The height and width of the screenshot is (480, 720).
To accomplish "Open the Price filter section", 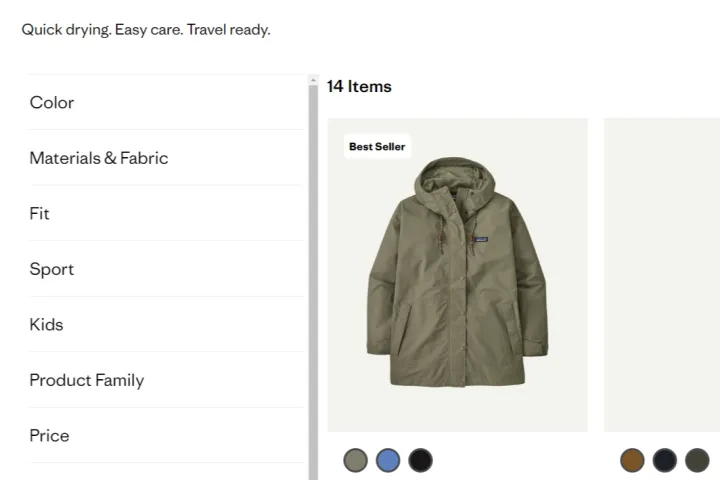I will 50,435.
